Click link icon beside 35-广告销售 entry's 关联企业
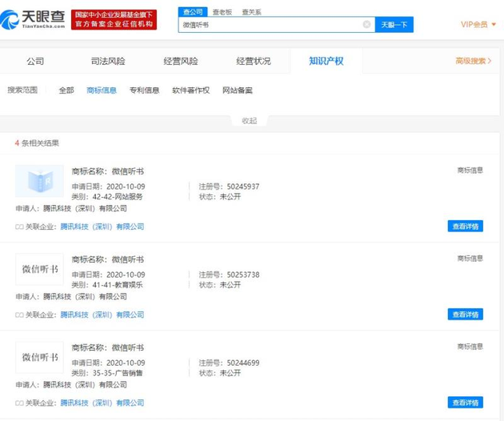The width and height of the screenshot is (504, 421). (x=19, y=403)
